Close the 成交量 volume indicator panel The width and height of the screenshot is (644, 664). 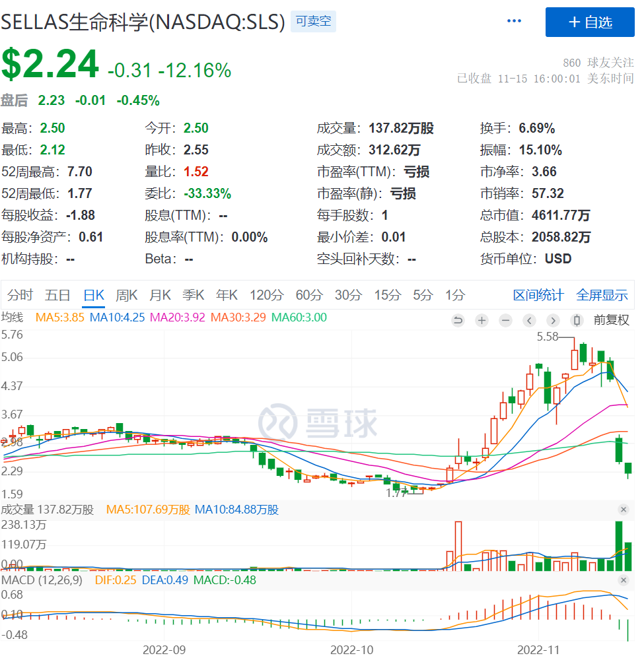point(624,510)
